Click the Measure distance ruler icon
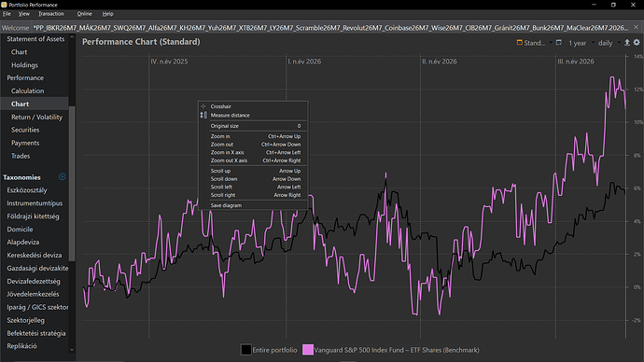The height and width of the screenshot is (362, 644). 203,116
